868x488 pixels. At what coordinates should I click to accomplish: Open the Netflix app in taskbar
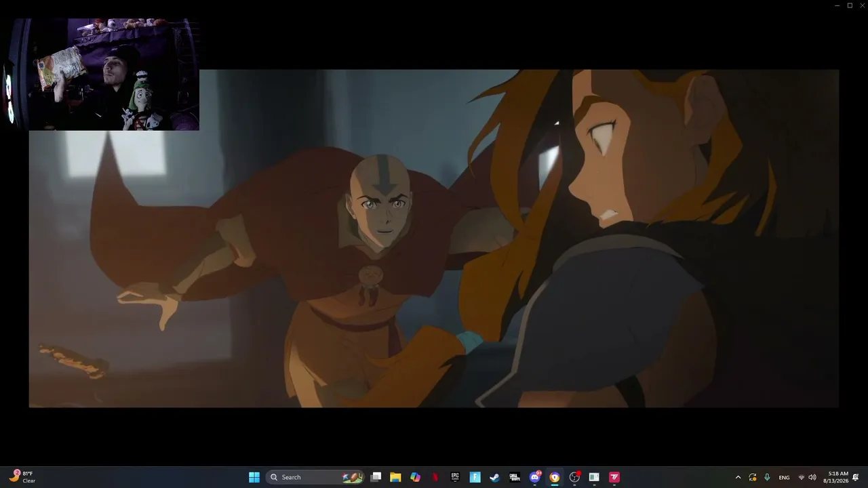point(435,477)
